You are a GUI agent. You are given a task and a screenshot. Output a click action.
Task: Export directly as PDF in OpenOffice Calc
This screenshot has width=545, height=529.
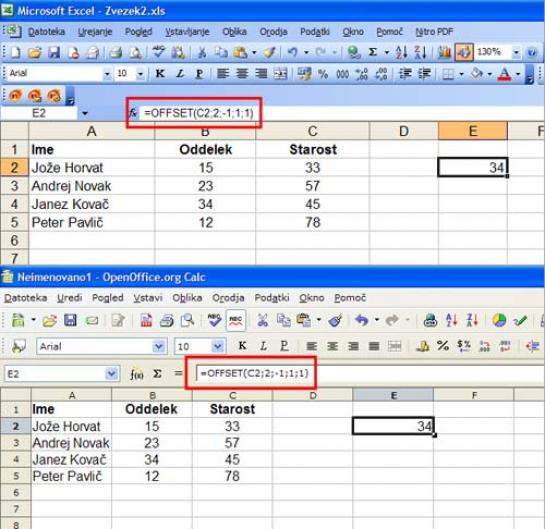click(x=146, y=320)
